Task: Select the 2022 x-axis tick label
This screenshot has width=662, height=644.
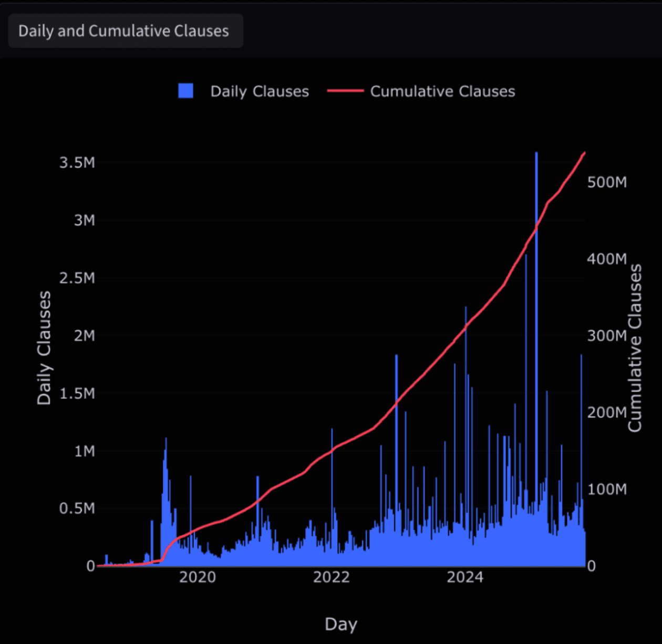Action: [x=331, y=577]
